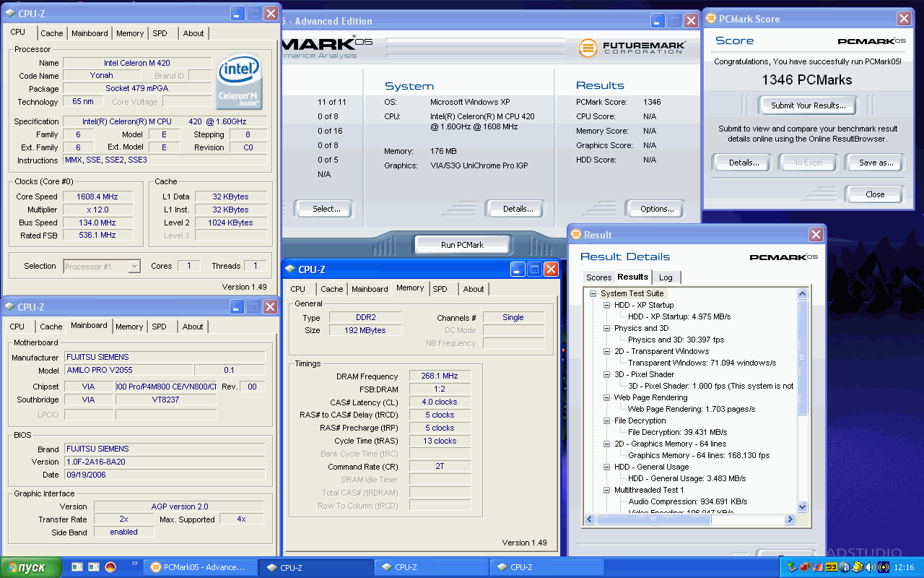
Task: Click the Socket 479 mPGA package value
Action: (x=137, y=88)
